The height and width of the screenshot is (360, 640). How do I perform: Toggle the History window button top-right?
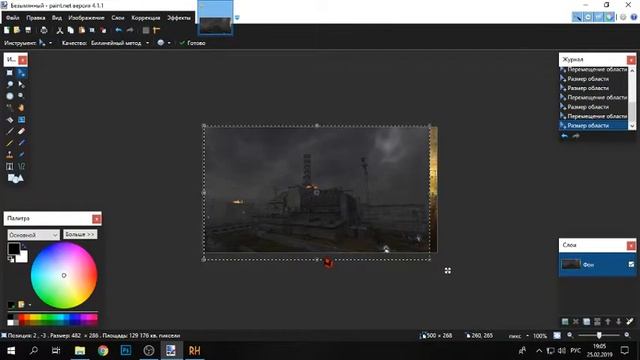click(588, 17)
